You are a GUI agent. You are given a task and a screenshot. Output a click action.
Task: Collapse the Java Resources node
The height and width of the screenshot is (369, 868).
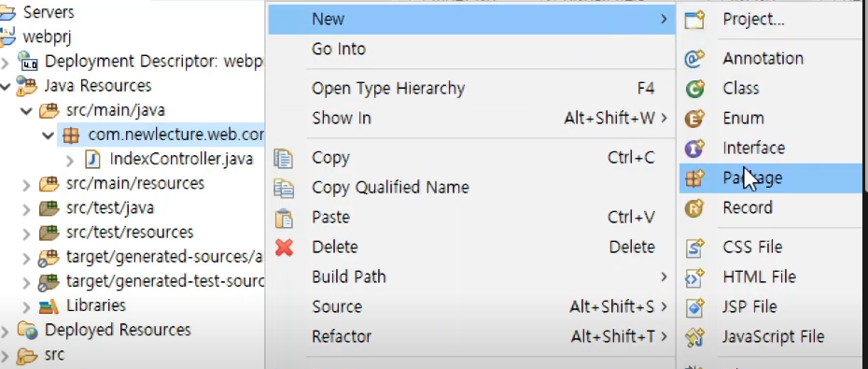pyautogui.click(x=5, y=87)
